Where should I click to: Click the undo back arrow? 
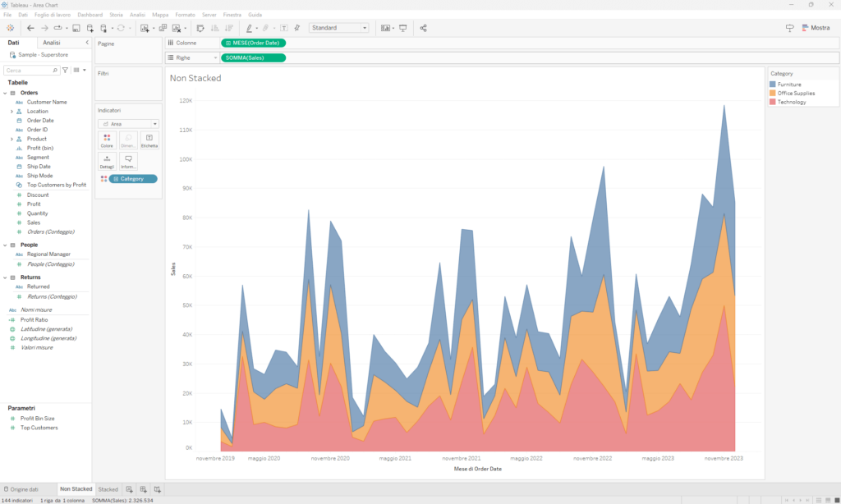(x=30, y=28)
